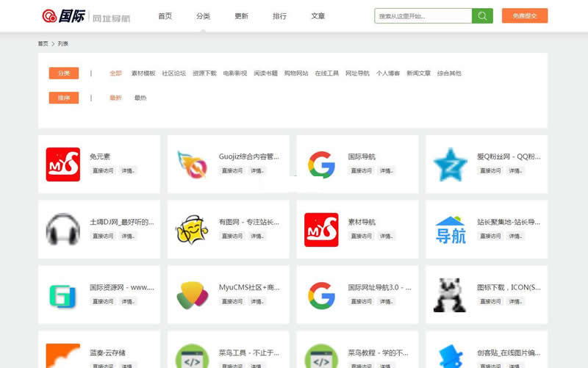Click the green search magnifier button
This screenshot has width=588, height=368.
[482, 15]
